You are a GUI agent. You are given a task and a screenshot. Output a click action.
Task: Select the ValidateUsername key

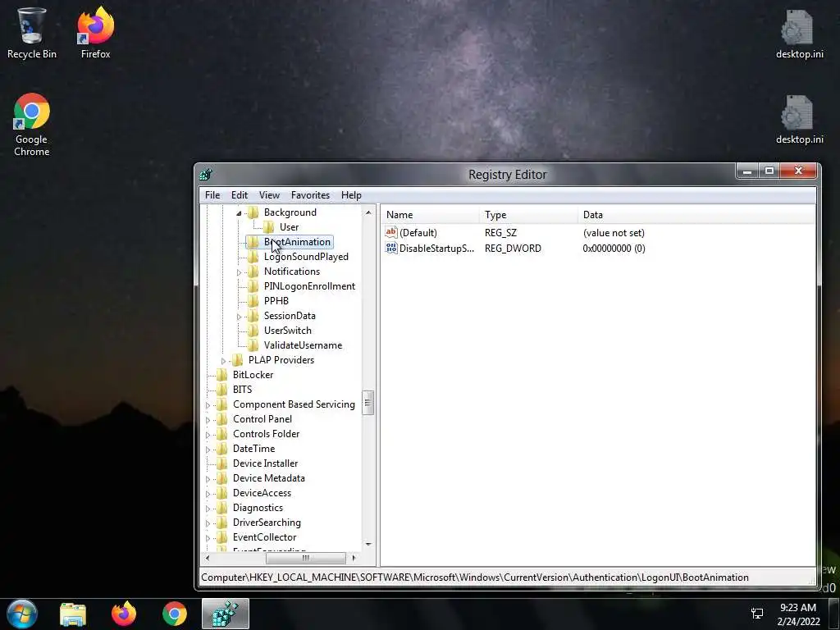(x=303, y=345)
